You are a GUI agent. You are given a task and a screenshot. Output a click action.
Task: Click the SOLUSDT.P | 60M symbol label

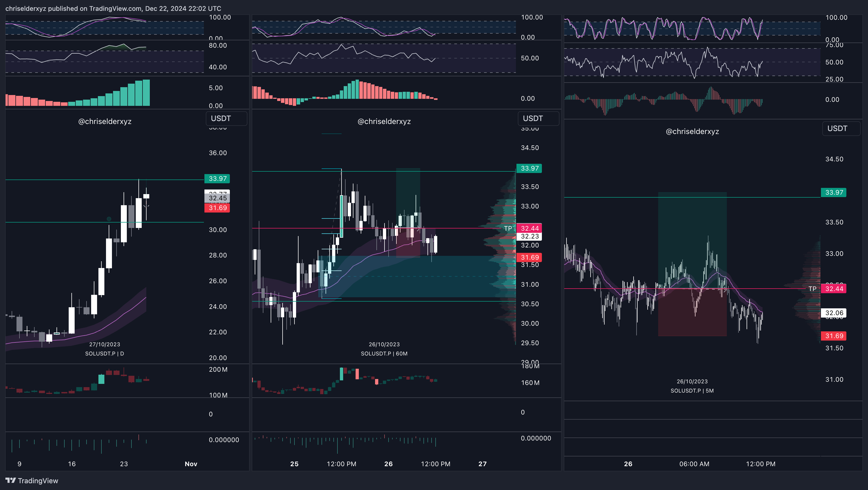(x=384, y=353)
